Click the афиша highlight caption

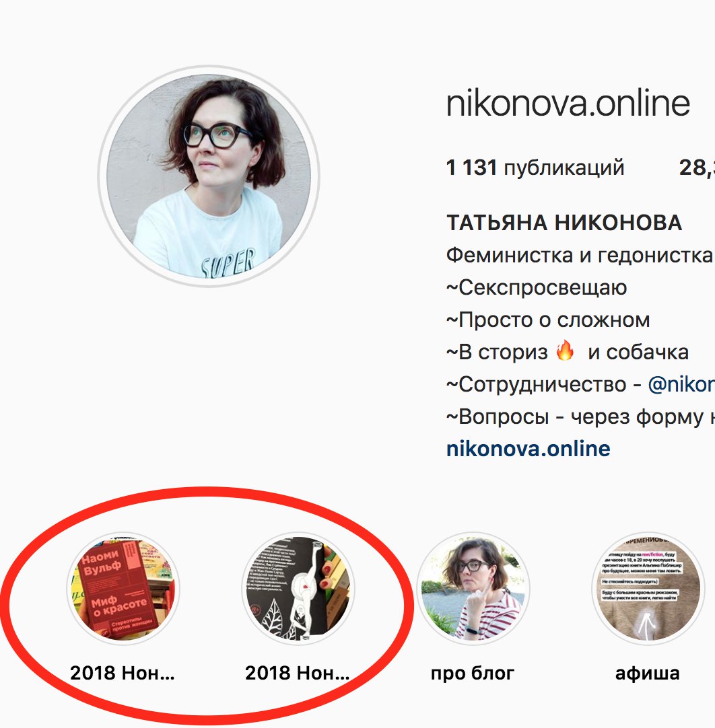(x=648, y=674)
